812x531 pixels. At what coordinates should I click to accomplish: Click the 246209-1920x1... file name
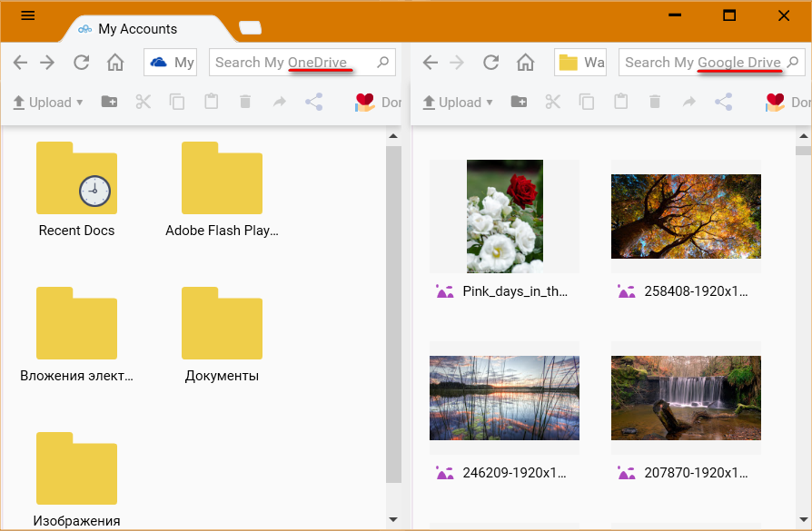point(514,473)
